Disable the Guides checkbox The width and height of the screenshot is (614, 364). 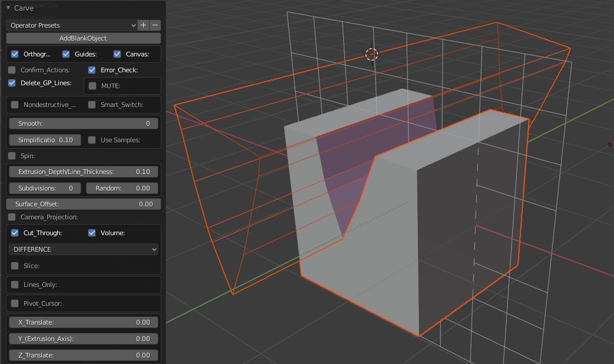click(67, 54)
